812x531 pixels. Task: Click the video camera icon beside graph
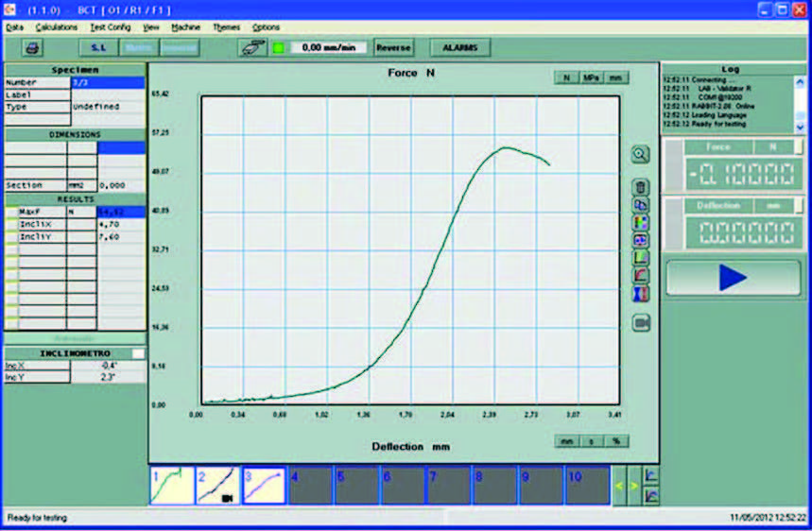(640, 322)
